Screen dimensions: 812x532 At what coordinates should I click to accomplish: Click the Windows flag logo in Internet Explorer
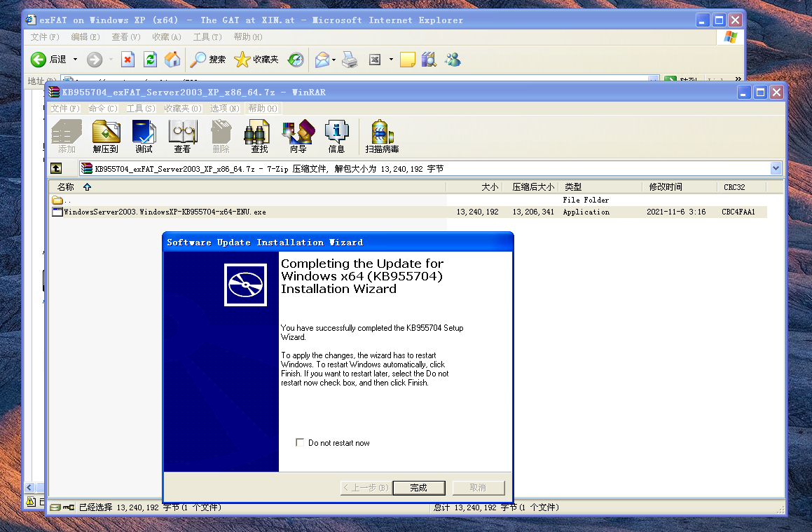tap(731, 37)
